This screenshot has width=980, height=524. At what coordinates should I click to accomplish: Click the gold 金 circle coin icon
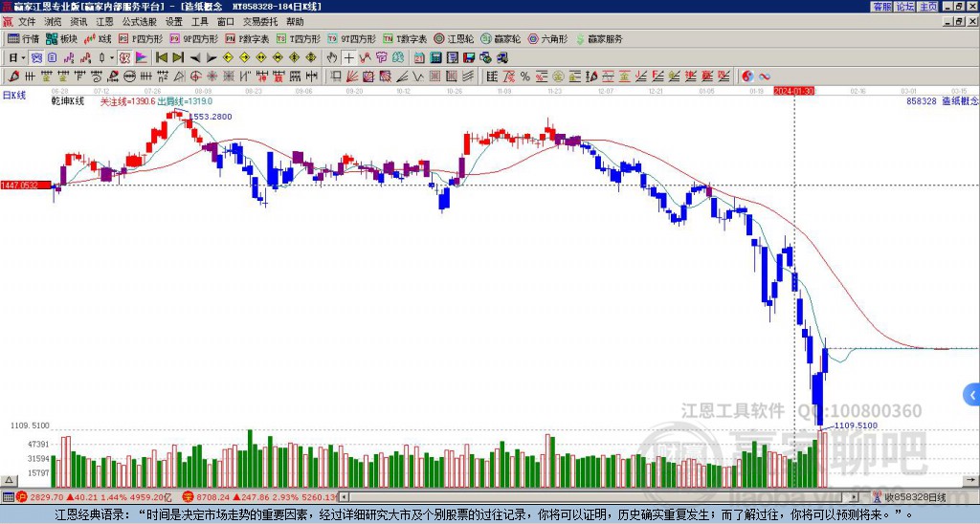558,76
